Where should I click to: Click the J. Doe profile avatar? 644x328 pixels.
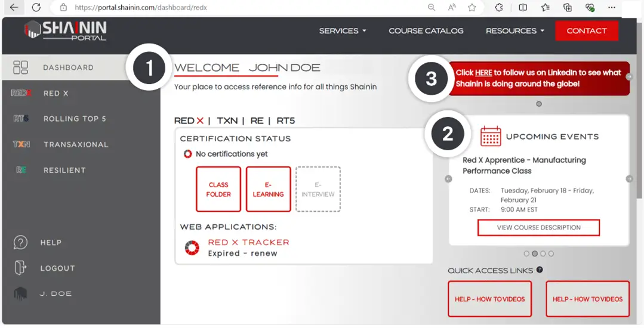tap(20, 293)
